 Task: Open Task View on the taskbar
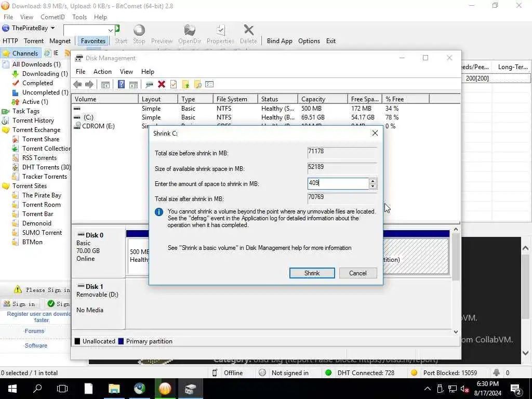62,389
